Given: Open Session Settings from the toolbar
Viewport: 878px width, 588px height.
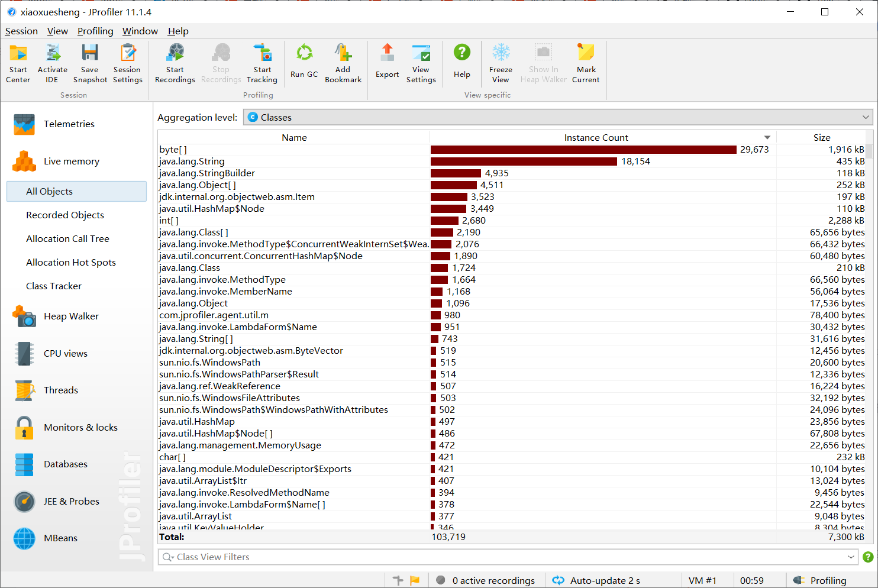Looking at the screenshot, I should tap(128, 63).
